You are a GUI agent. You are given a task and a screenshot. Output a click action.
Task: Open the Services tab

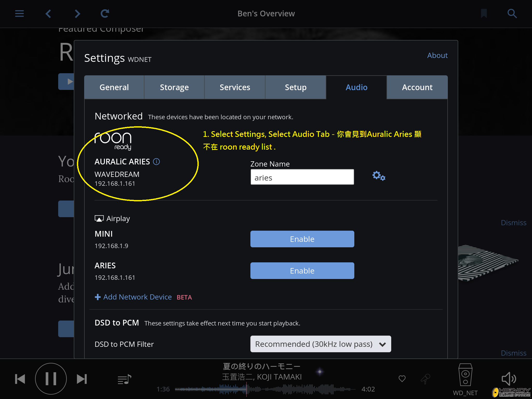tap(235, 87)
